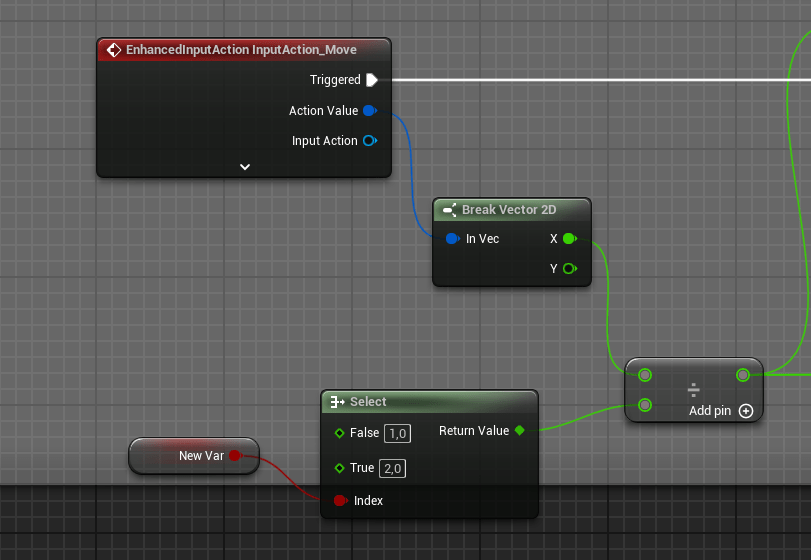Click the Return Value output pin
Viewport: 811px width, 560px height.
pyautogui.click(x=519, y=431)
